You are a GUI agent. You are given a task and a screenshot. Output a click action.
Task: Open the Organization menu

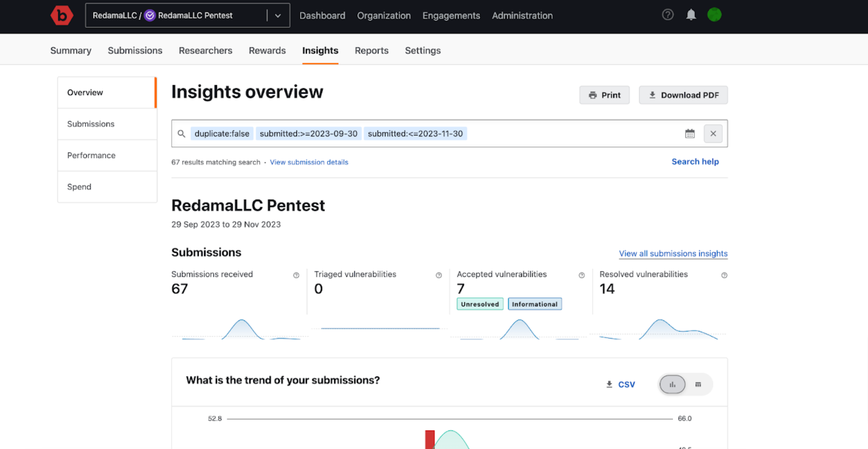[x=384, y=16]
